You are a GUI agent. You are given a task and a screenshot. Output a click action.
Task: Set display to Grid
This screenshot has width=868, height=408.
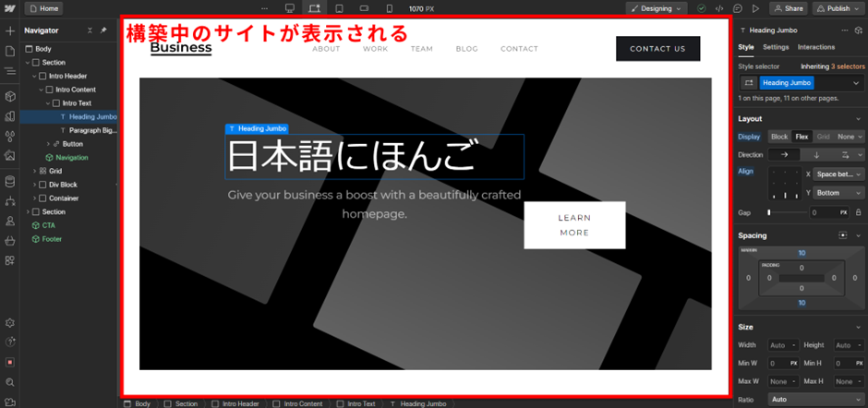pyautogui.click(x=823, y=137)
